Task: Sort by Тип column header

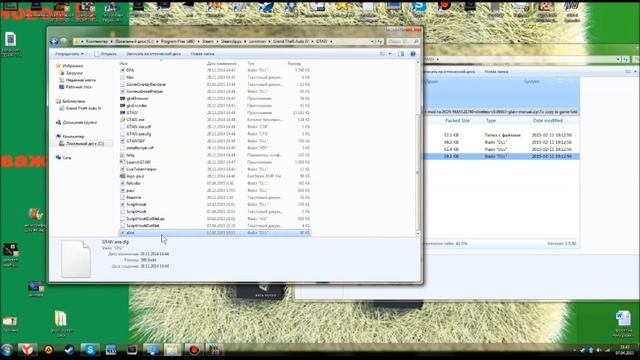Action: click(251, 64)
